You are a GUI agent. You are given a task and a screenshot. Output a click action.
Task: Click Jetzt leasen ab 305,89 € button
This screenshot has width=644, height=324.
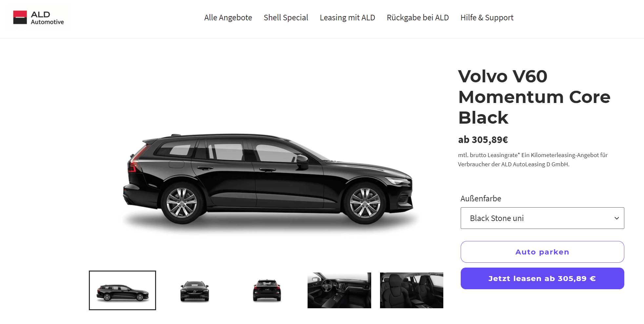point(542,278)
